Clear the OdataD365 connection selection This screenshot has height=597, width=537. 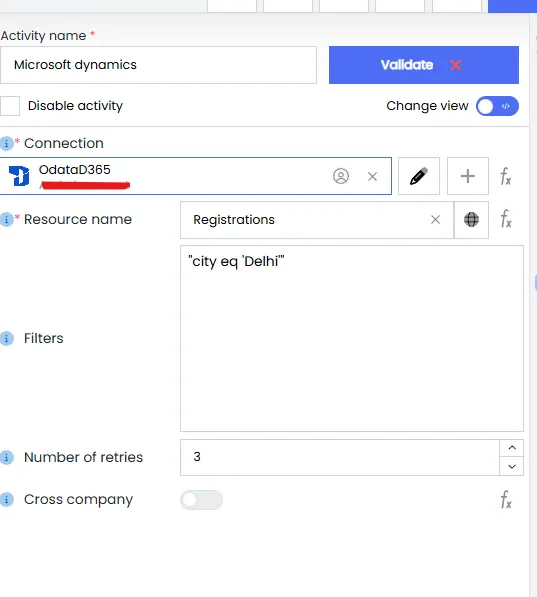click(x=372, y=176)
